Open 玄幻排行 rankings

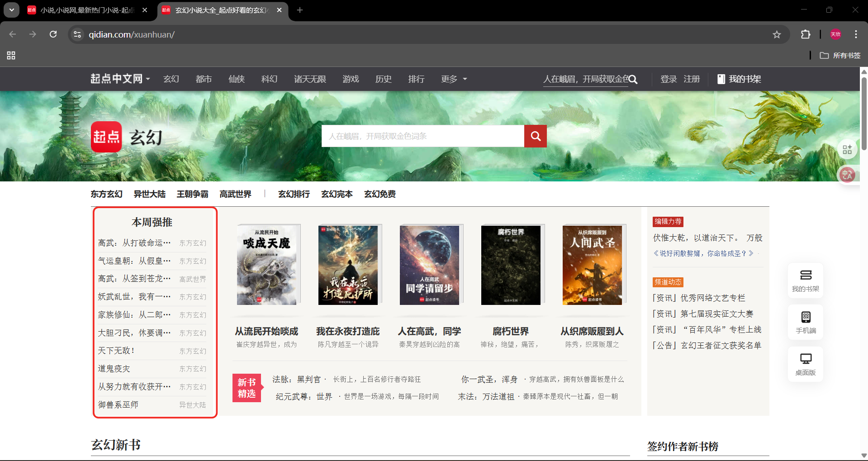pyautogui.click(x=294, y=194)
